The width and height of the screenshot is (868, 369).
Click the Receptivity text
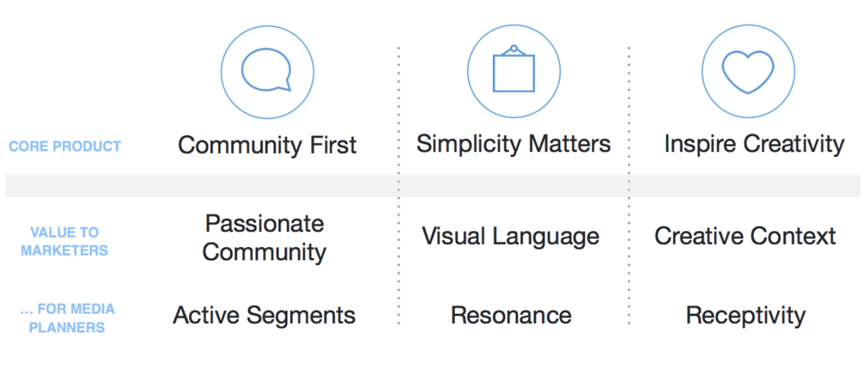point(746,316)
